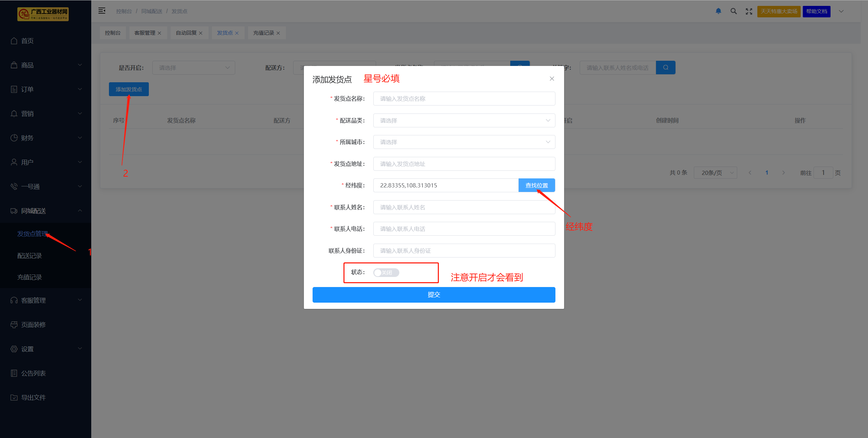Toggle fullscreen mode icon
The width and height of the screenshot is (868, 438).
749,11
